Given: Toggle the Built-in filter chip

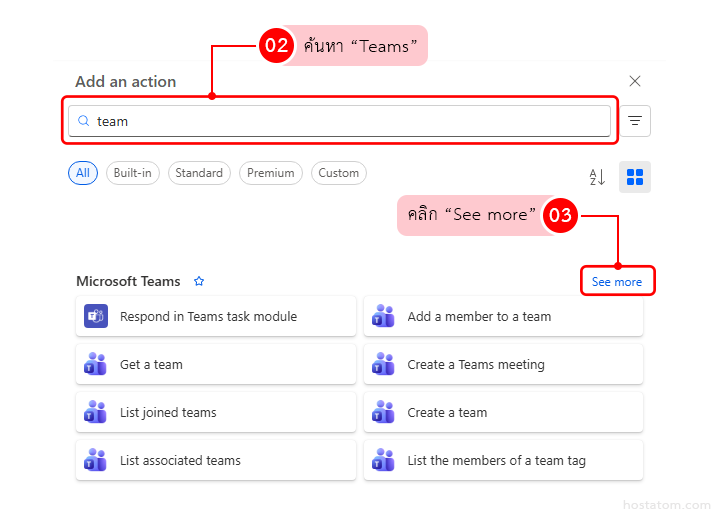Looking at the screenshot, I should (133, 173).
